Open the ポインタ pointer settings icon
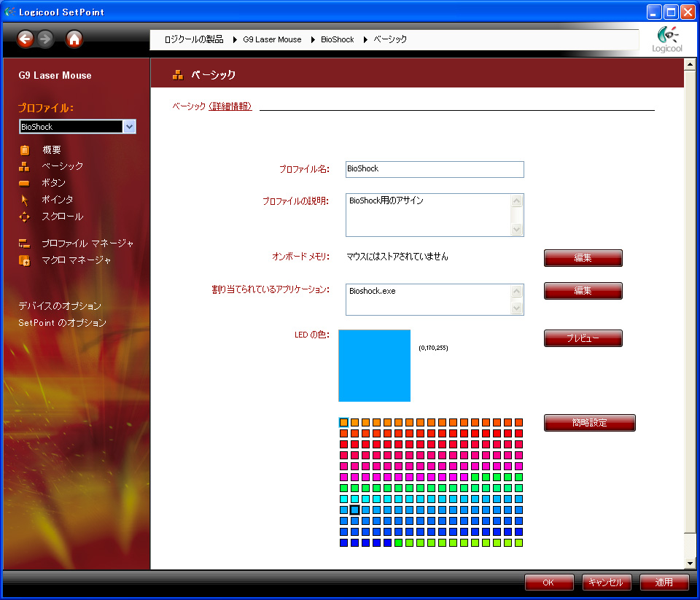 [x=25, y=200]
